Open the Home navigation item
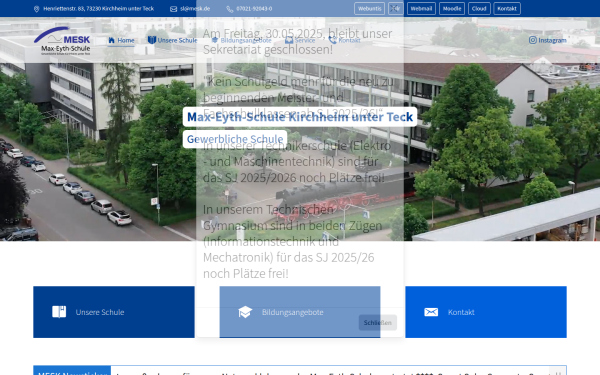The width and height of the screenshot is (600, 375). coord(121,40)
